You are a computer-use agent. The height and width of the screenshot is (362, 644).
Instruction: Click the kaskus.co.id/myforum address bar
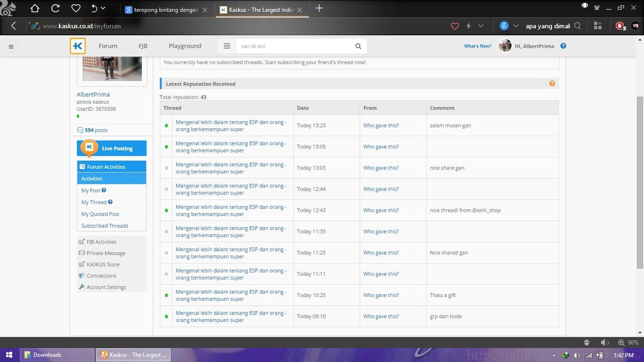[x=236, y=26]
